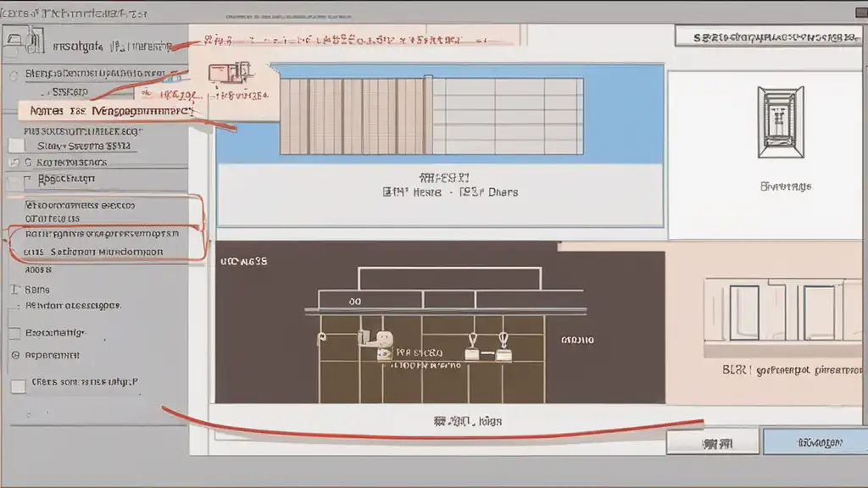The width and height of the screenshot is (868, 488).
Task: Select the highlighted Notes Management callout tab
Action: 111,111
